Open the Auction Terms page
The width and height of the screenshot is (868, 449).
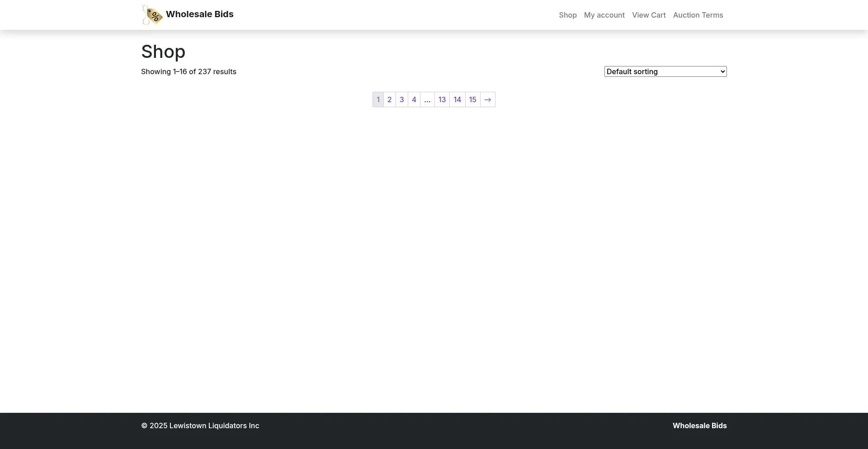698,15
